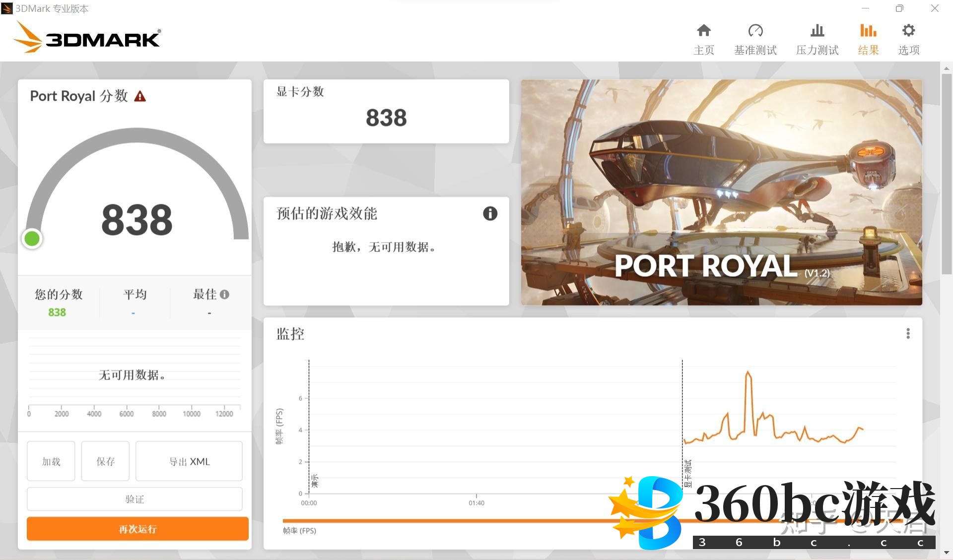Click the vertical scrollbar's down arrow
The image size is (953, 560).
(x=946, y=553)
